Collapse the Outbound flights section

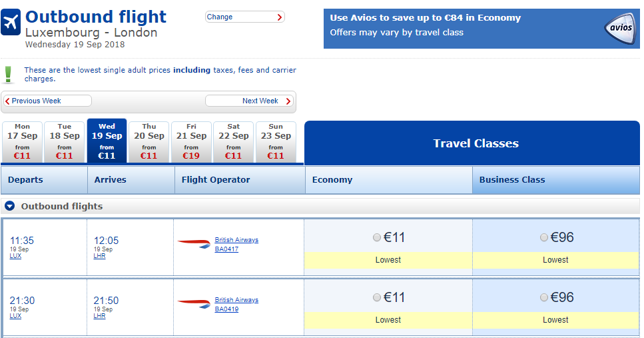(x=10, y=206)
